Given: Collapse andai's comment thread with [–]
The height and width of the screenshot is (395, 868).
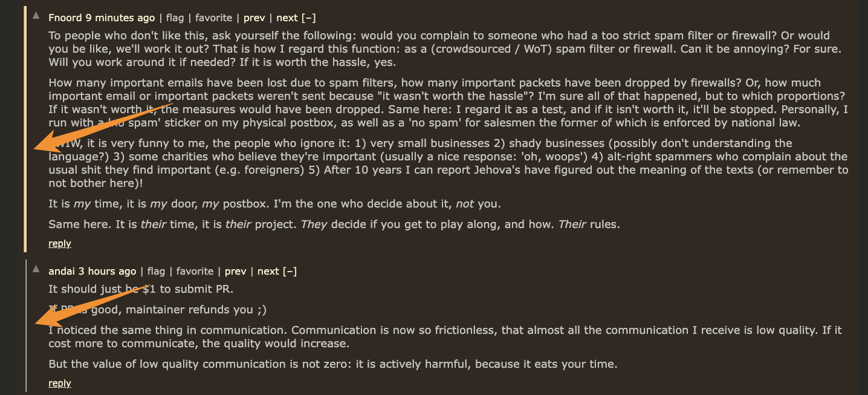Looking at the screenshot, I should click(290, 272).
